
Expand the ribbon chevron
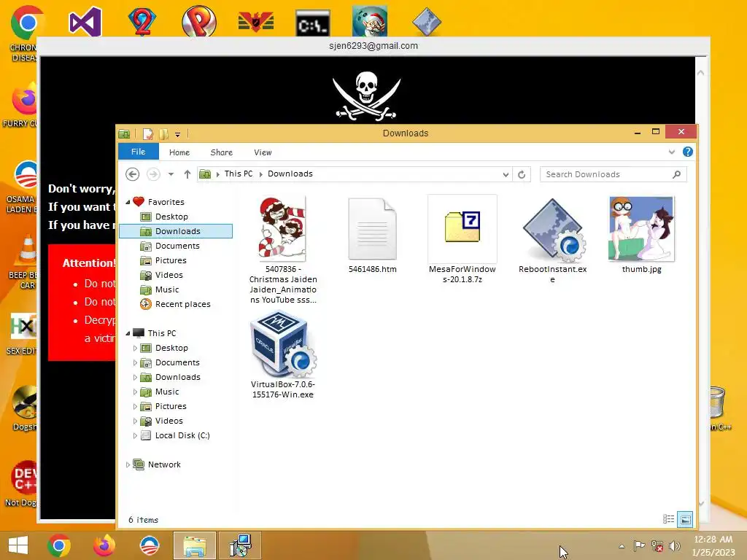[x=672, y=152]
